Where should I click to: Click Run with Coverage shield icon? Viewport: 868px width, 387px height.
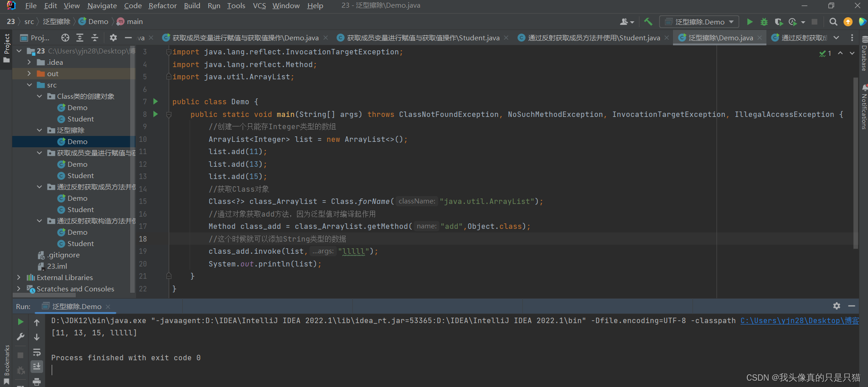click(x=779, y=22)
